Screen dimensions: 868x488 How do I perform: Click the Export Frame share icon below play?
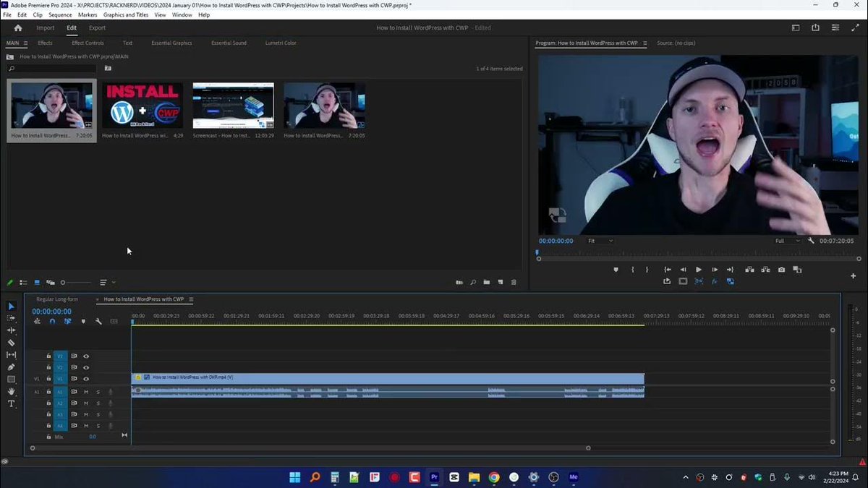click(x=667, y=281)
